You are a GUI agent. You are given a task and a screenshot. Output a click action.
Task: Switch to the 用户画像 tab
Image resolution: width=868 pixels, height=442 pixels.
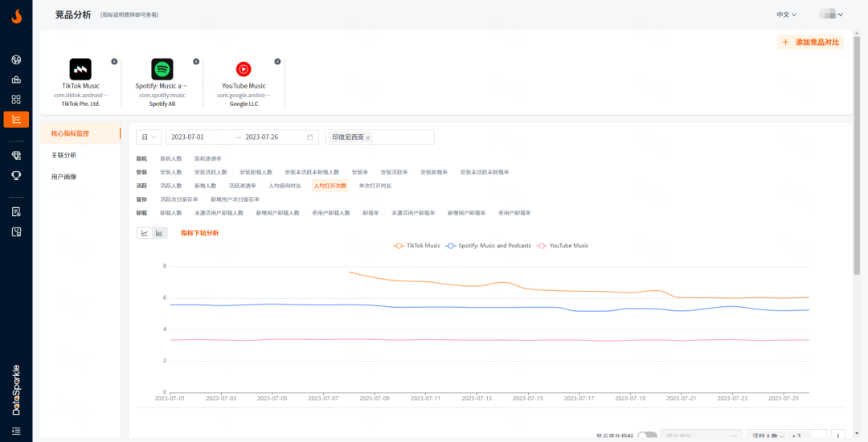[64, 177]
